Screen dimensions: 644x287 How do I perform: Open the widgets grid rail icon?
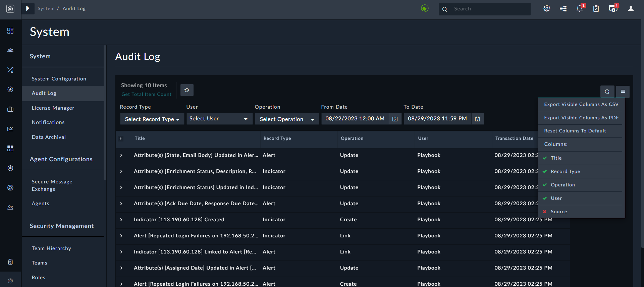[x=10, y=148]
